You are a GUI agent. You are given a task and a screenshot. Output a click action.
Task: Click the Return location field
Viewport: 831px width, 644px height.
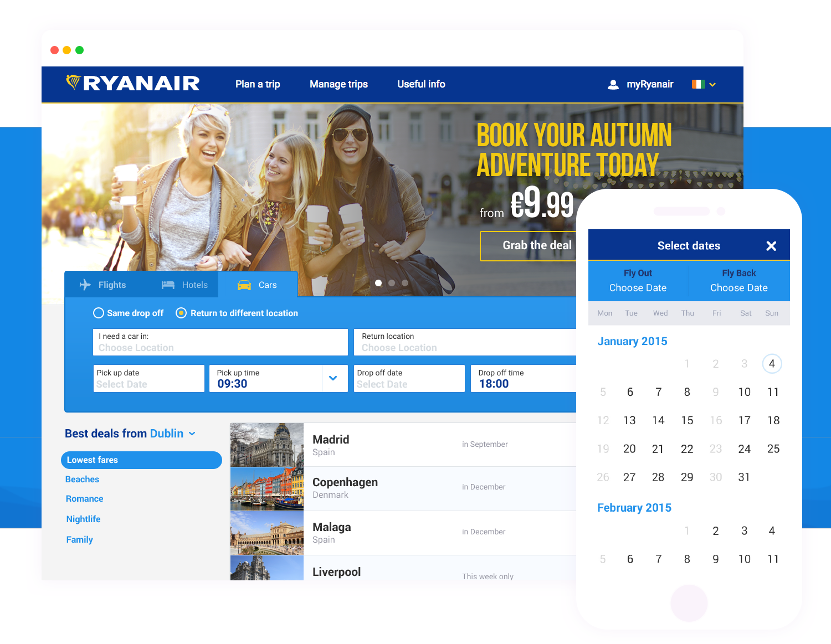(465, 342)
